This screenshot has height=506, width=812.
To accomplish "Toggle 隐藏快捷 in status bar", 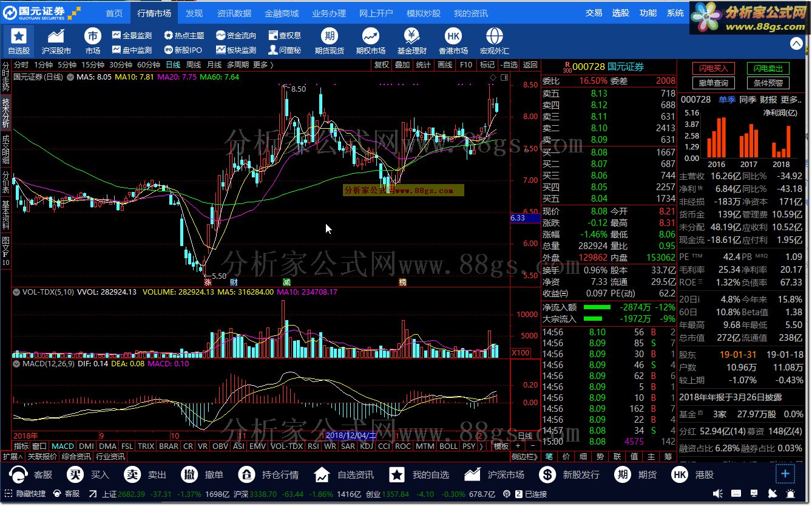I will point(25,494).
